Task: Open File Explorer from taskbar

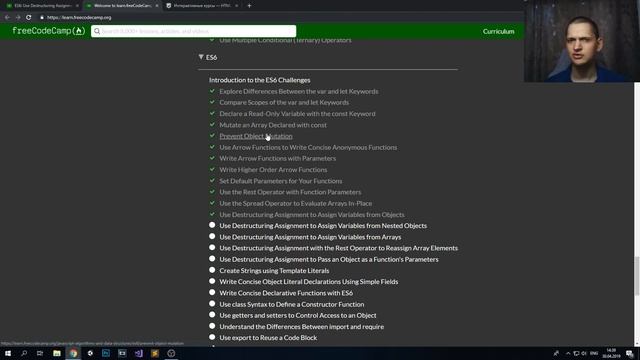Action: [x=57, y=353]
